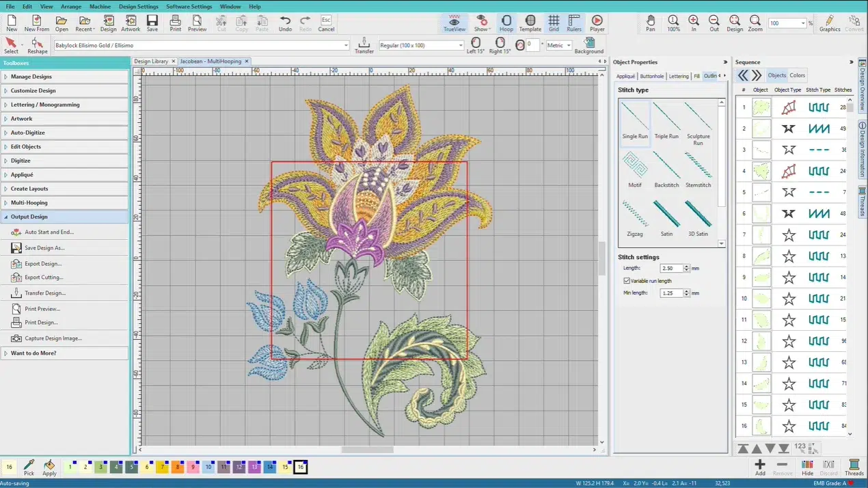The image size is (868, 488).
Task: Click Add color button
Action: pyautogui.click(x=760, y=467)
